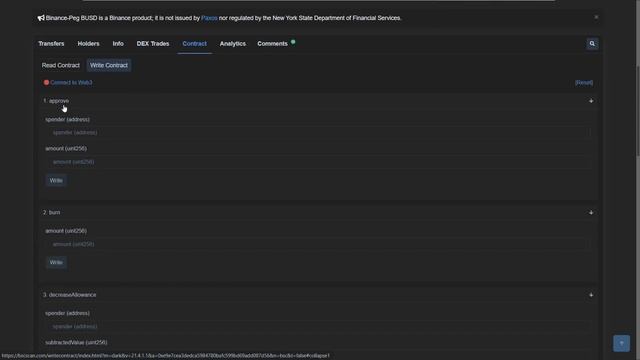Viewport: 640px width, 360px height.
Task: Dismiss the Binance-Peg BUSD notice
Action: coord(596,17)
